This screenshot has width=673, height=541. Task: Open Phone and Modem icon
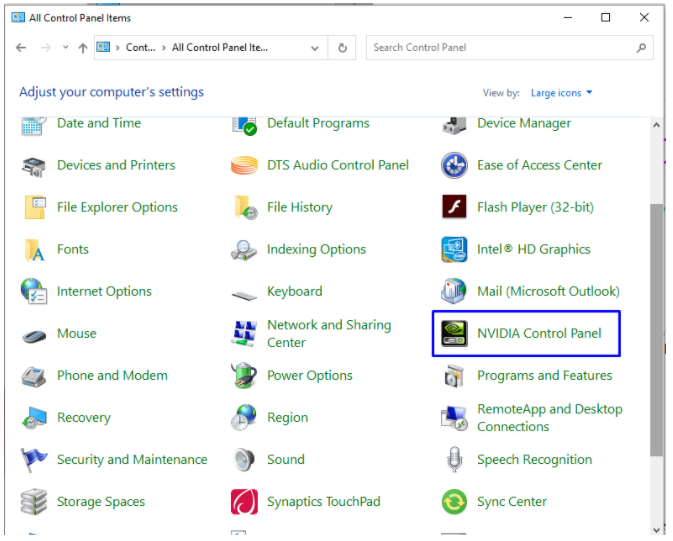(33, 377)
